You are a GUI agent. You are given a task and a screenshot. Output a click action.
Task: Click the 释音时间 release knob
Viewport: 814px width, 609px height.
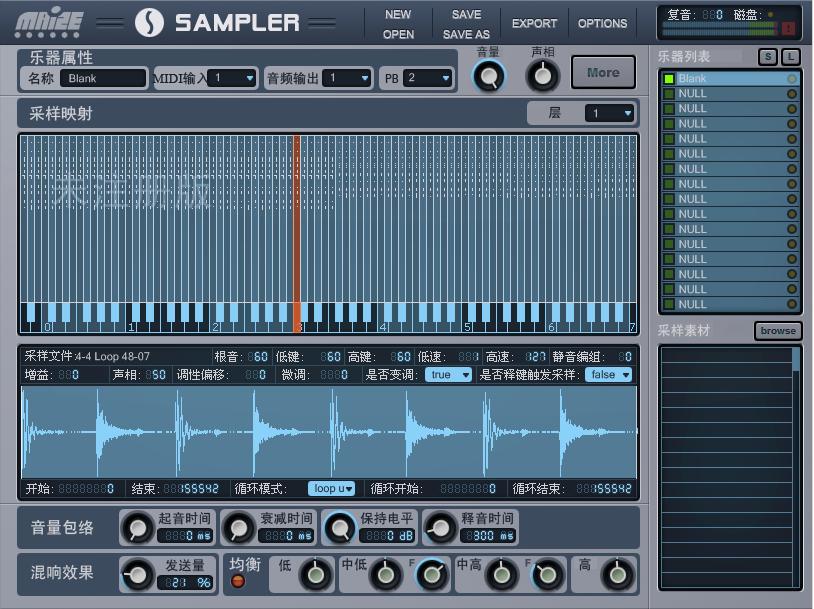point(441,528)
